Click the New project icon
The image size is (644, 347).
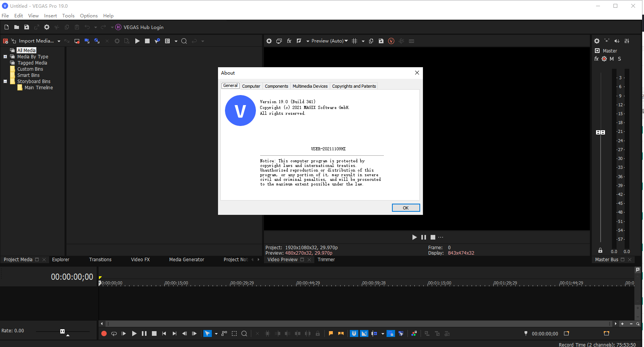6,27
